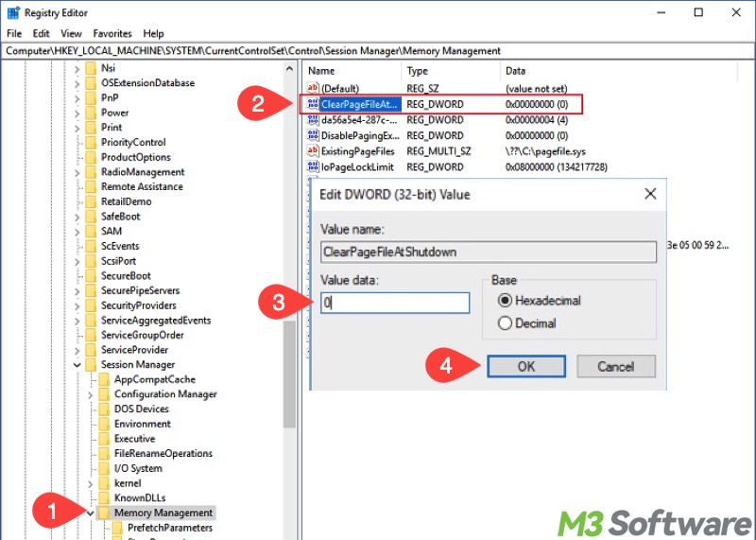Click the Session Manager folder icon

tap(91, 364)
